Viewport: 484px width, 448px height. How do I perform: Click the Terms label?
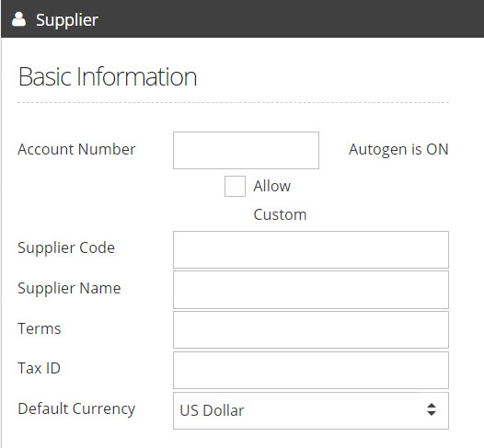[40, 328]
